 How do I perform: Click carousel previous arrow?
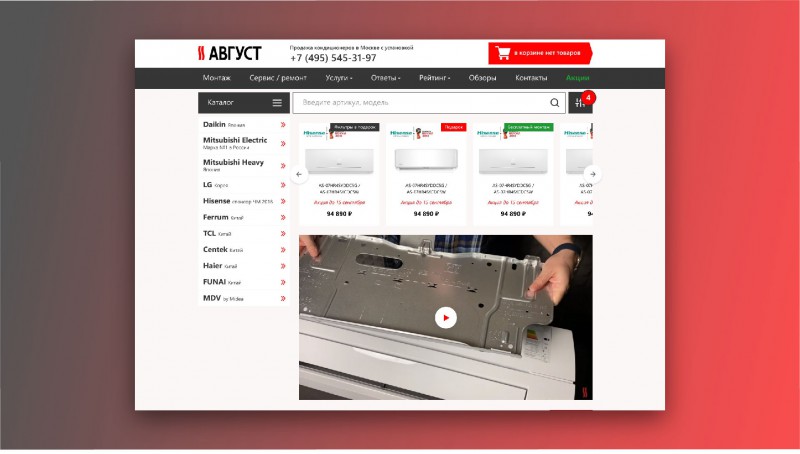pos(299,174)
